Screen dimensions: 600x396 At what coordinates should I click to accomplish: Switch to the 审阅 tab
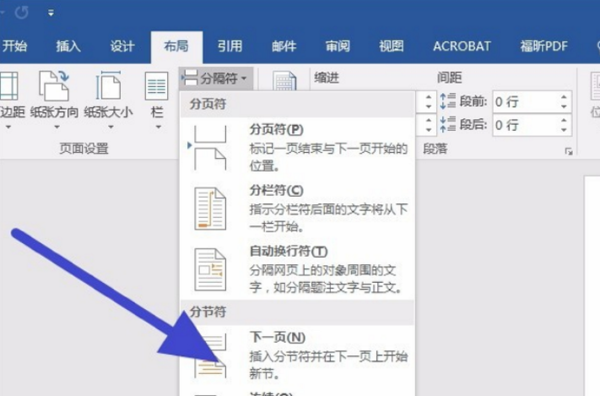click(338, 46)
